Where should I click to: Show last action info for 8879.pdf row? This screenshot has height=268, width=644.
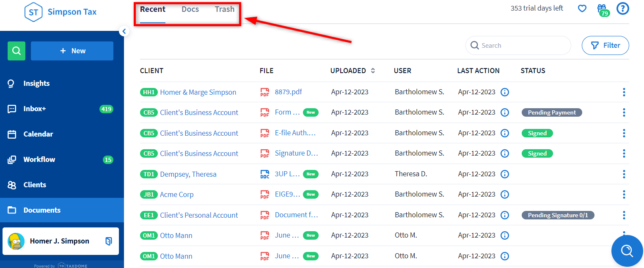coord(505,92)
